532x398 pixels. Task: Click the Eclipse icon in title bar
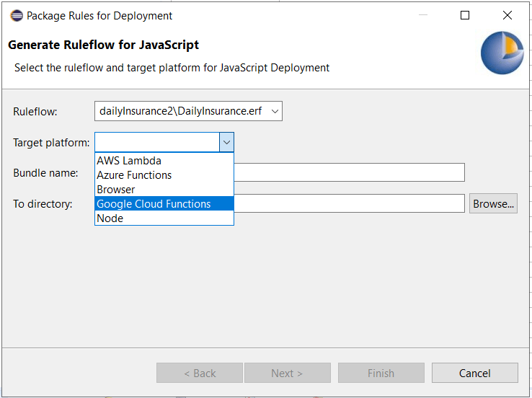[x=16, y=15]
